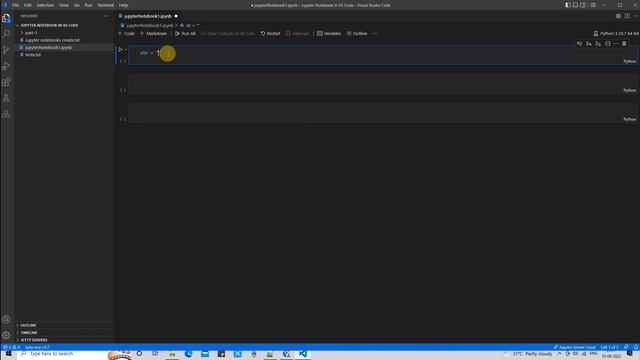Open Explorer panel more actions ellipsis
The image size is (640, 360).
tap(107, 16)
